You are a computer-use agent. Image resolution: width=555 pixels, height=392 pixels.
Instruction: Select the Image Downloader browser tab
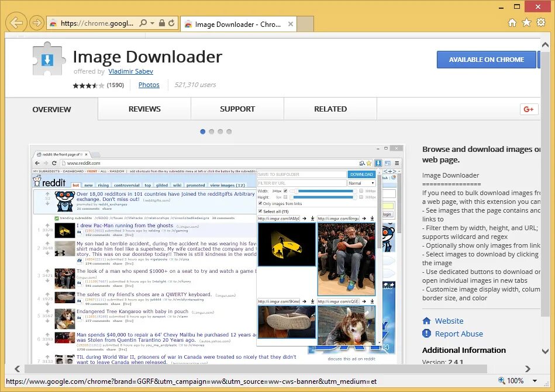point(238,24)
